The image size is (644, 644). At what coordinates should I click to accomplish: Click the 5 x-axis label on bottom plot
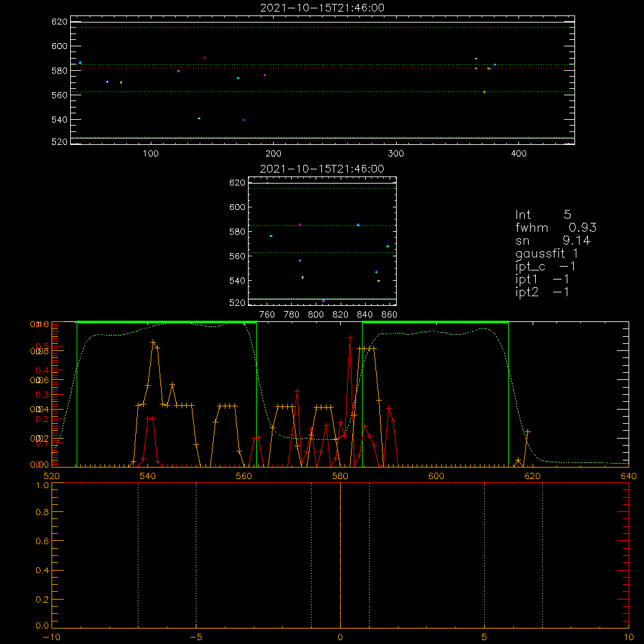point(485,637)
